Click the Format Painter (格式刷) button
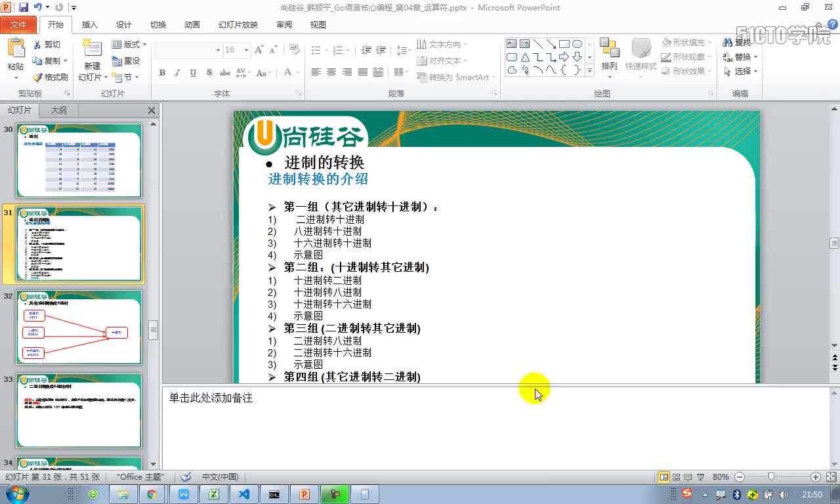 [51, 77]
